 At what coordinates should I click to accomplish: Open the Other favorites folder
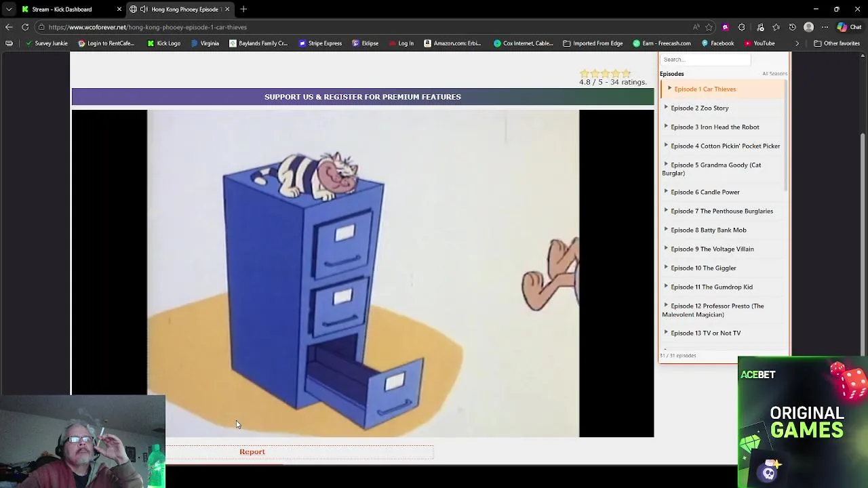[837, 43]
